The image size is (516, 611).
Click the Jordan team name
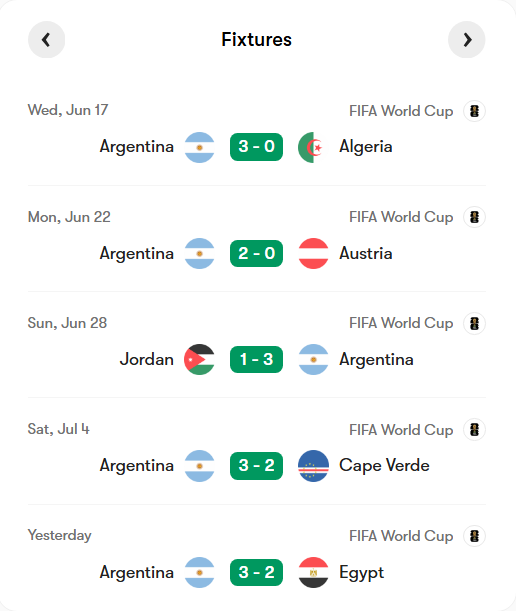pyautogui.click(x=147, y=359)
